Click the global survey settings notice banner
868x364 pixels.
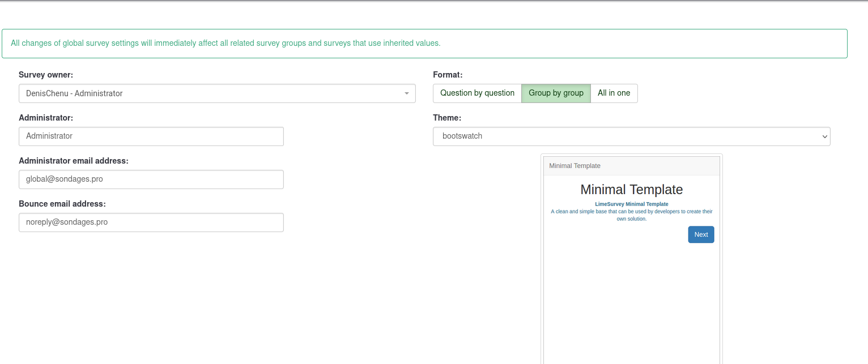coord(424,44)
